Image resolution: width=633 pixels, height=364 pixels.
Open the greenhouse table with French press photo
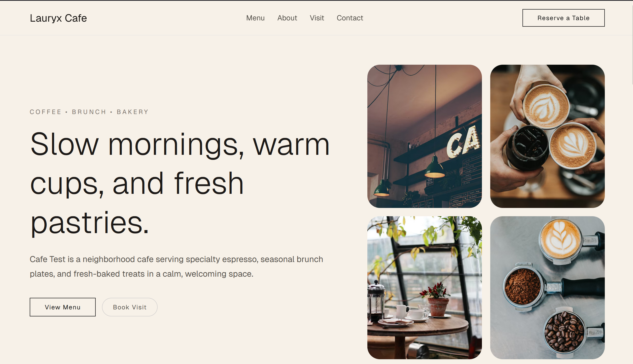coord(425,288)
